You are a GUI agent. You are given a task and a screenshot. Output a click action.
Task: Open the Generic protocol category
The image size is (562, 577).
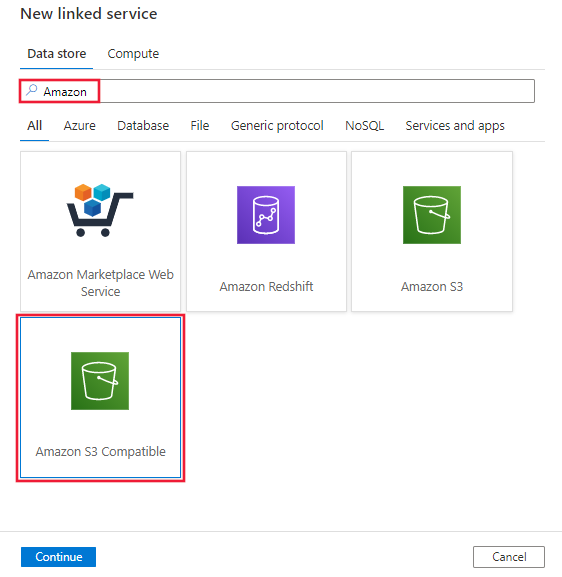277,125
